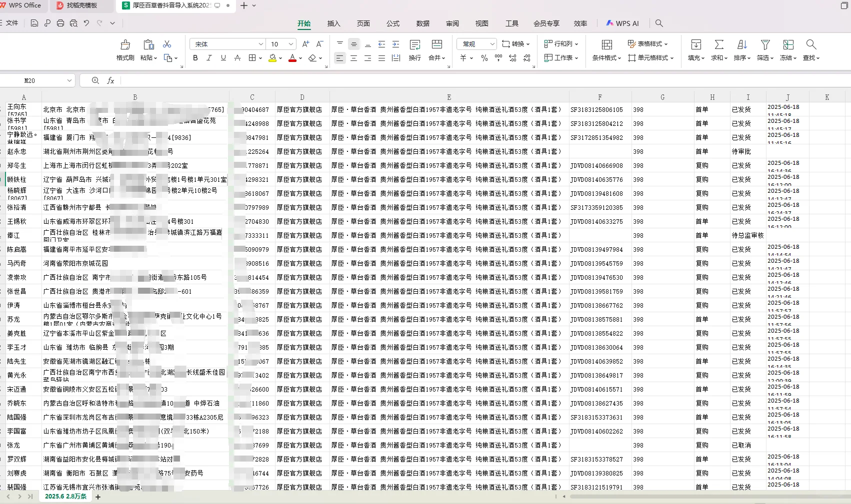This screenshot has height=504, width=851.
Task: Open new tab with plus button
Action: (244, 5)
